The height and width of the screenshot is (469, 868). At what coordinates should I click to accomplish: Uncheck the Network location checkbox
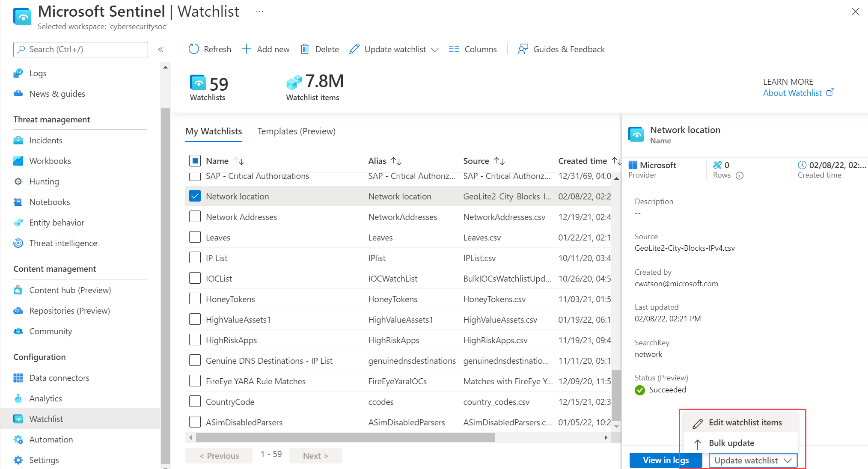tap(195, 196)
